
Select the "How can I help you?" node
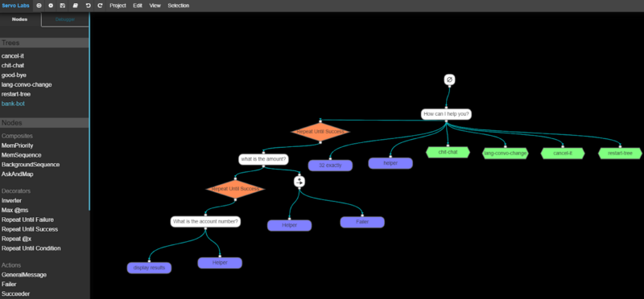coord(447,114)
